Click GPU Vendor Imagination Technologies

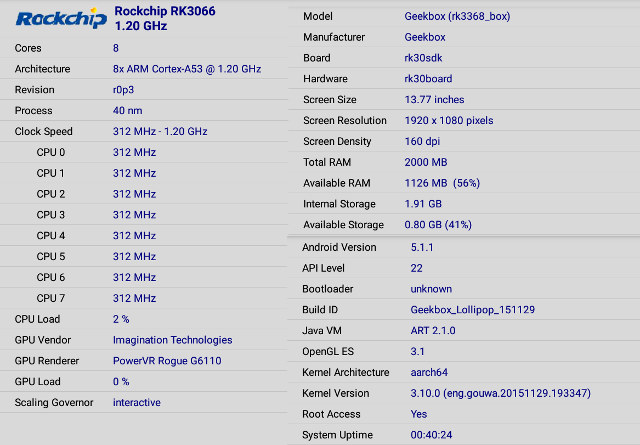[173, 340]
